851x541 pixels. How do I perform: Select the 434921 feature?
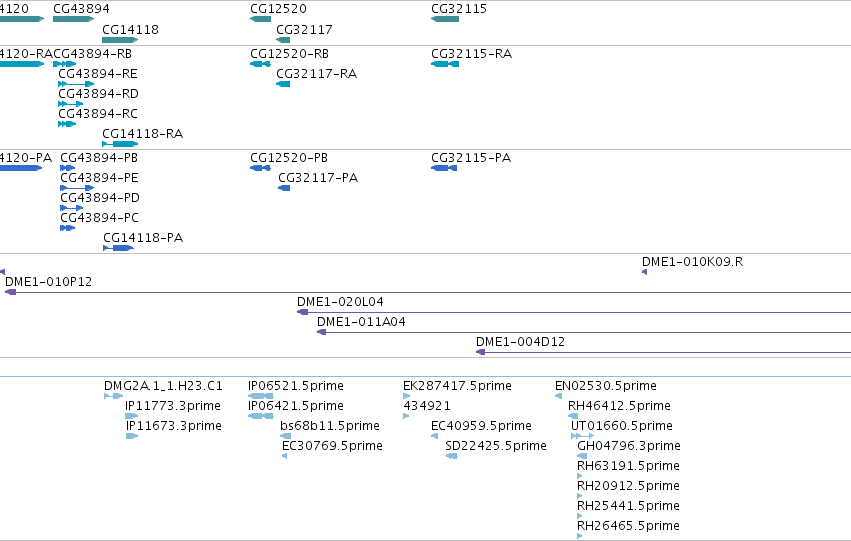pos(406,417)
